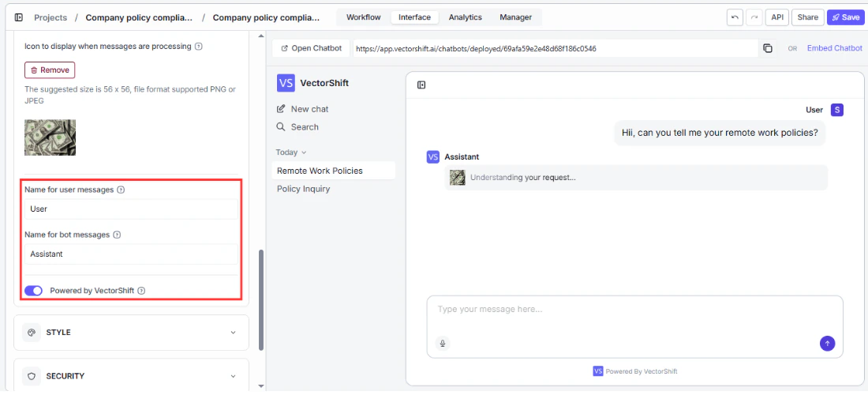The height and width of the screenshot is (395, 868).
Task: Open Search in chat sidebar
Action: coord(297,127)
